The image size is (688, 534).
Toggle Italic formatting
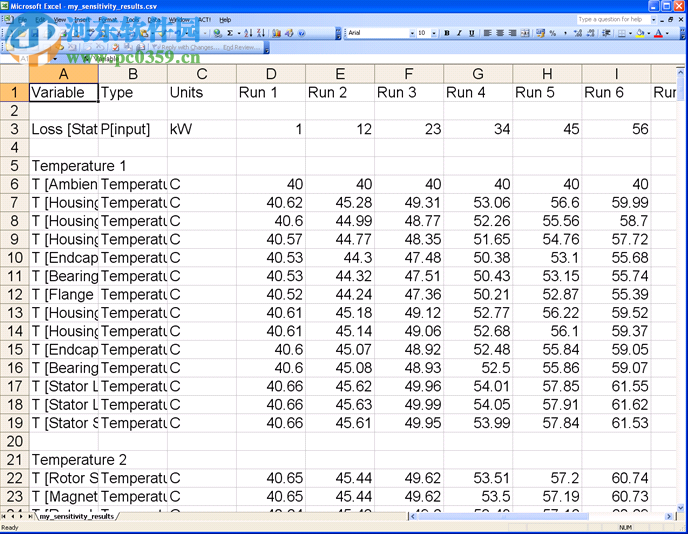tap(459, 33)
